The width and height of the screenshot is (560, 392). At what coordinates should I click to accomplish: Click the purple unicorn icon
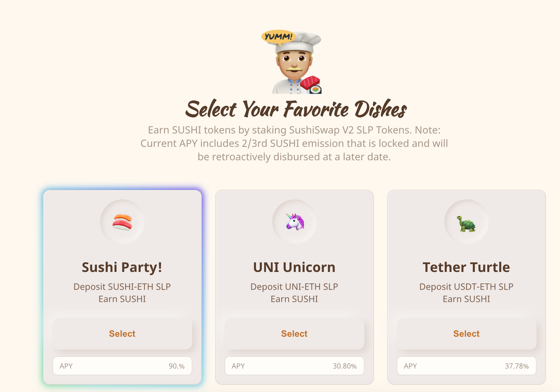coord(295,222)
